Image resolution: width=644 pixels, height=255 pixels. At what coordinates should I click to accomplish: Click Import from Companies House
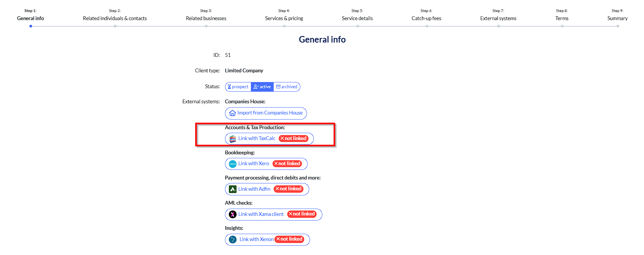(x=270, y=113)
